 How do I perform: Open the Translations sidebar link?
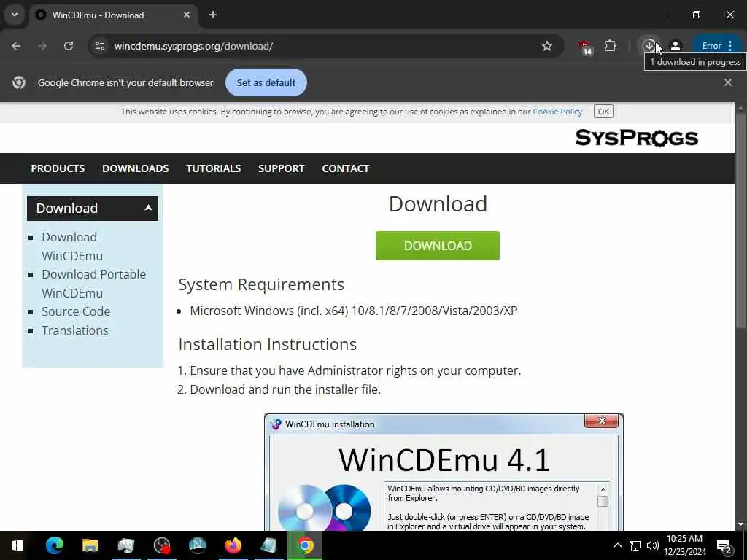(75, 330)
